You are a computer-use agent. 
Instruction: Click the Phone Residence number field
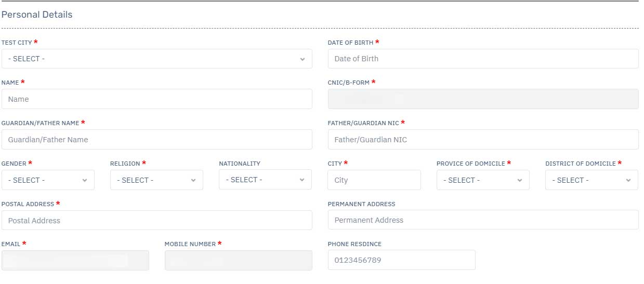402,260
